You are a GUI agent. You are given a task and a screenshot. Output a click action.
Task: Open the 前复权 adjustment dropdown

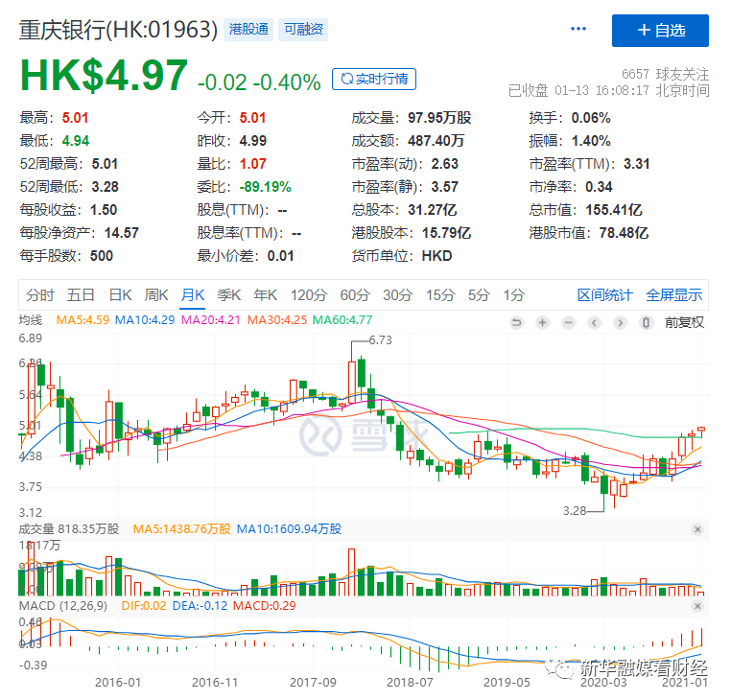(x=684, y=322)
